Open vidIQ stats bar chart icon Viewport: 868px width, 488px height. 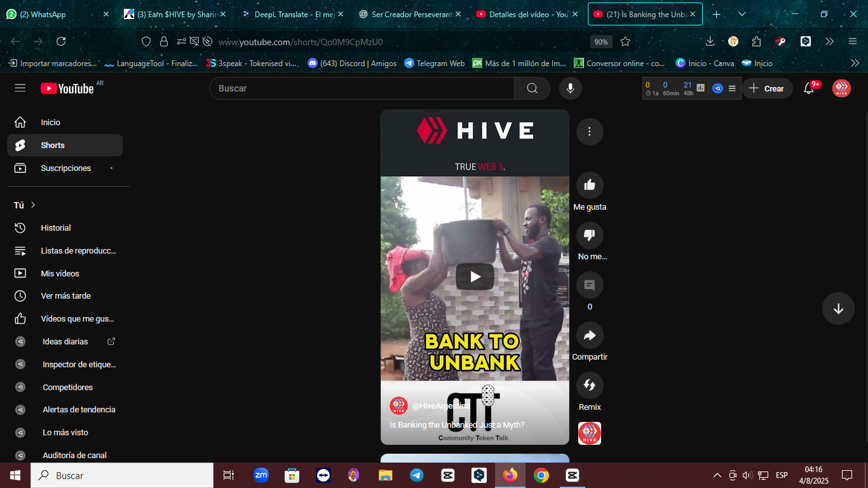[700, 88]
